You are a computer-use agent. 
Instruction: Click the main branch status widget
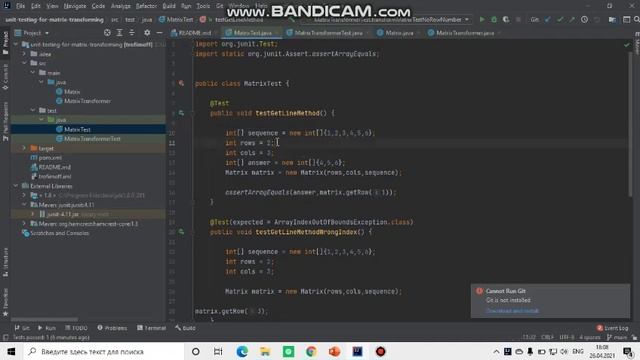coord(618,337)
